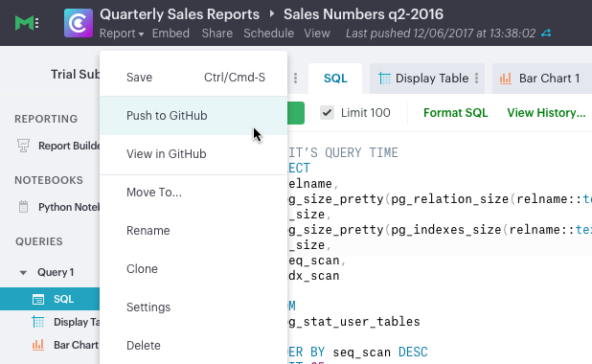The width and height of the screenshot is (592, 364).
Task: Click the Mode logo icon
Action: [x=27, y=23]
